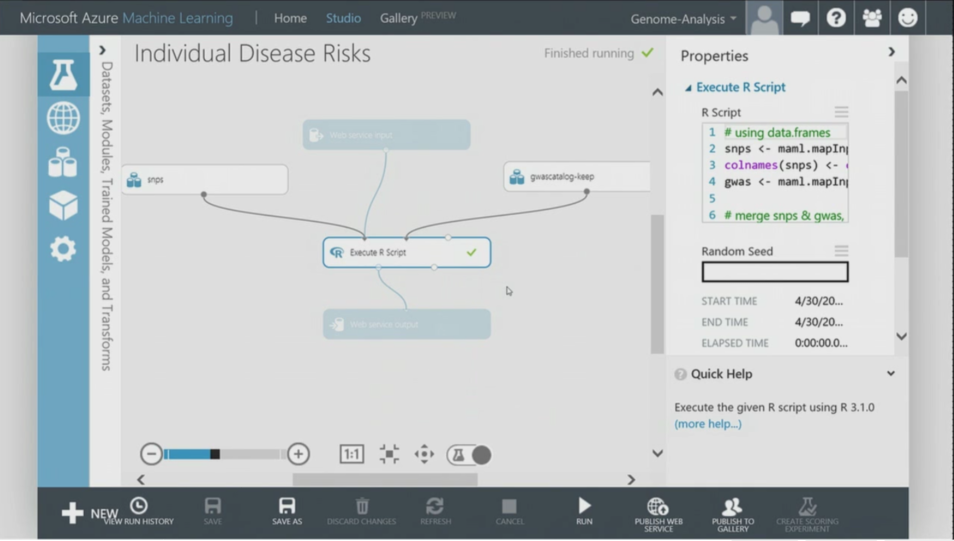Open the community people icon
Screen dimensions: 954x541
pyautogui.click(x=872, y=18)
